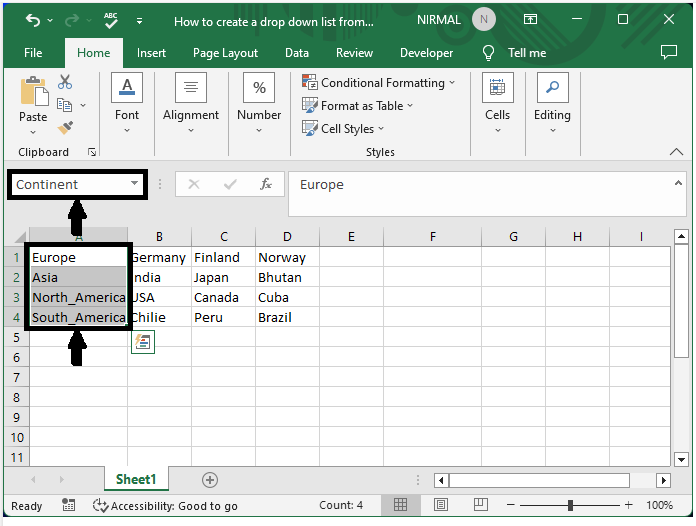Screen dimensions: 696x526
Task: Click the formula bar Cancel X
Action: (194, 184)
